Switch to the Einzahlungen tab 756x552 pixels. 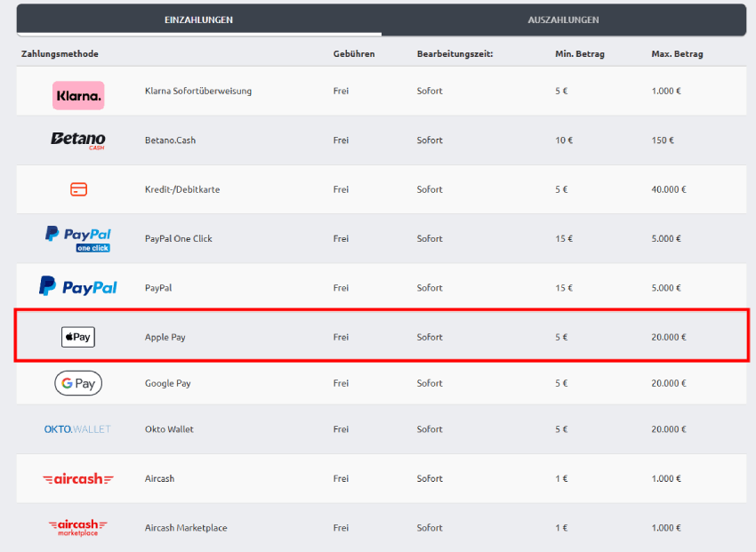[199, 20]
